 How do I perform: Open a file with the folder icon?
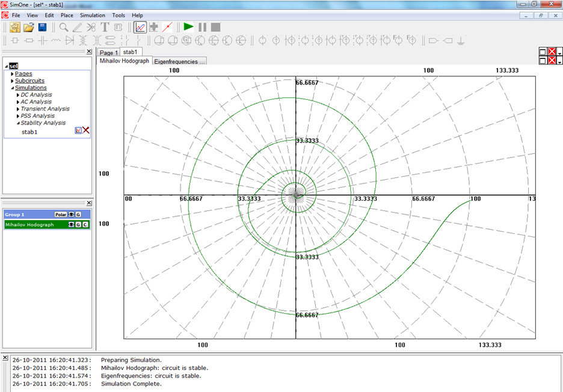[28, 27]
